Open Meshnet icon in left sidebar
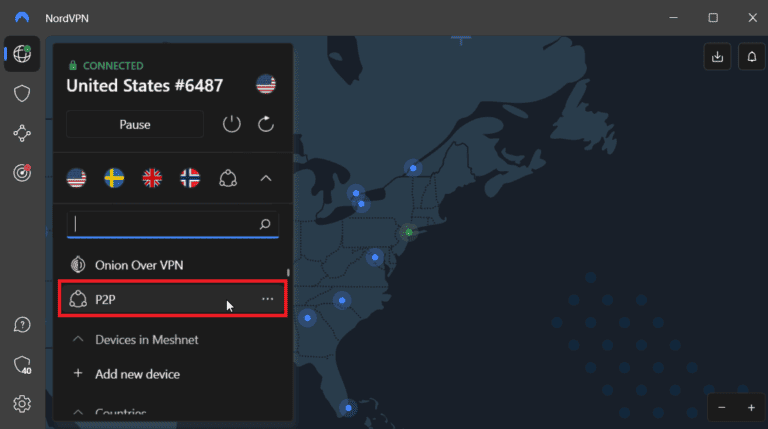This screenshot has width=768, height=429. tap(22, 133)
